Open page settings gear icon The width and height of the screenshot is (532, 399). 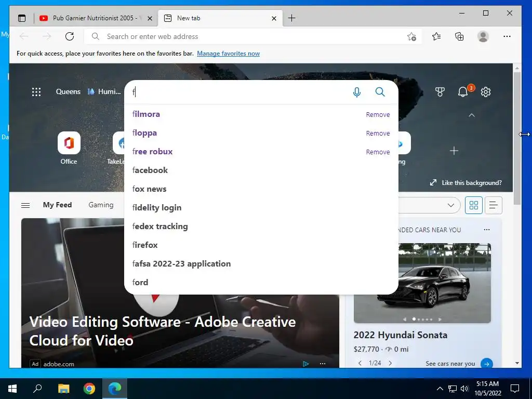pos(486,92)
